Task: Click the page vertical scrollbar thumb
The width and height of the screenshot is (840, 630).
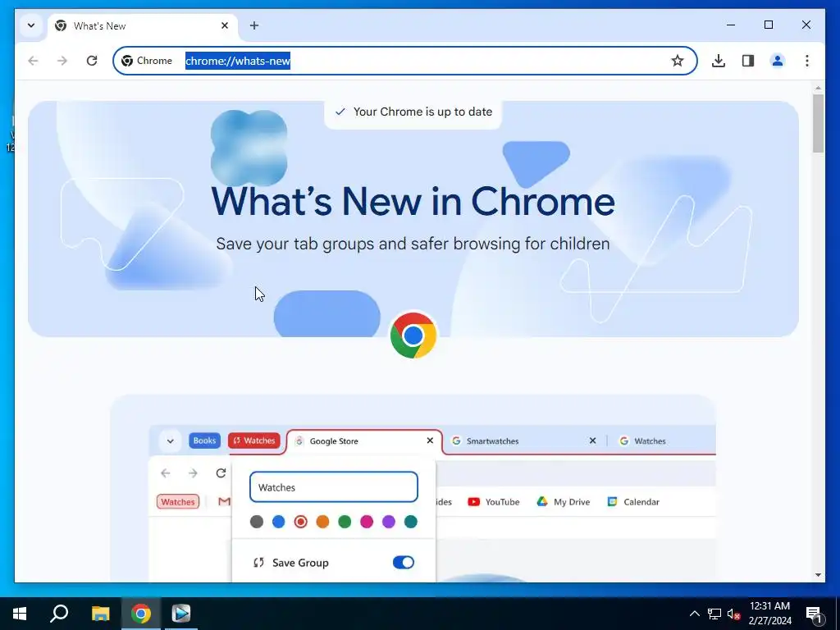Action: 818,123
